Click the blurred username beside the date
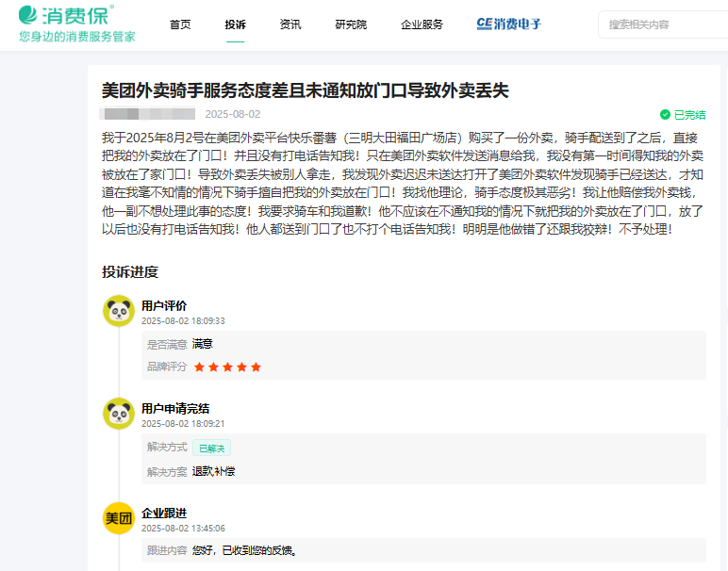The width and height of the screenshot is (728, 571). (149, 114)
